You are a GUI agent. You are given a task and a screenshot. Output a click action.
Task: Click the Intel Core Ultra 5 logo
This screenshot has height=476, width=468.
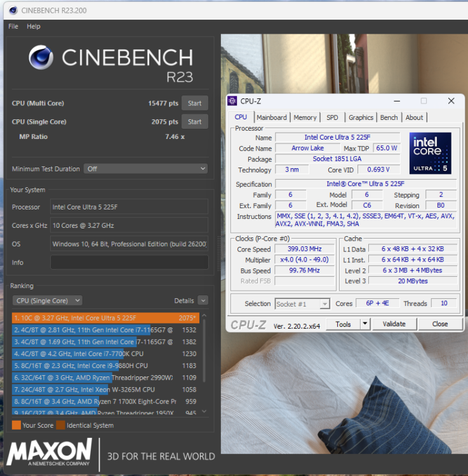[430, 153]
